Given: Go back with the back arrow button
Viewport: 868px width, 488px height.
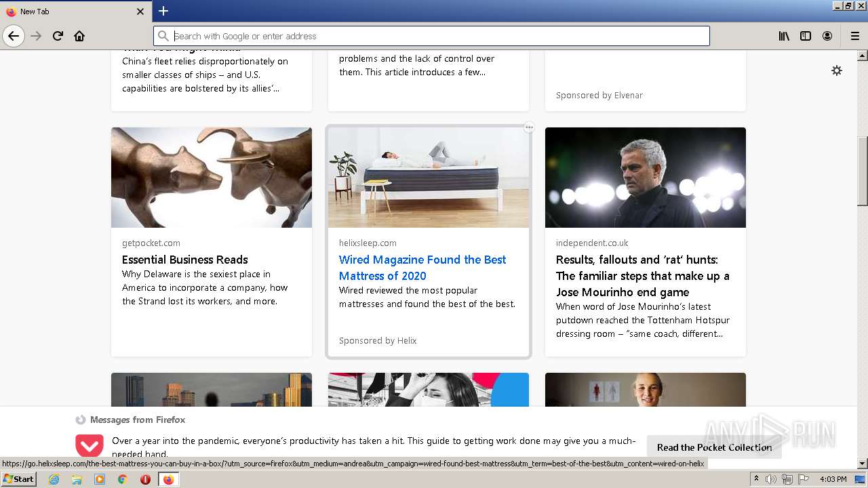Looking at the screenshot, I should coord(14,36).
